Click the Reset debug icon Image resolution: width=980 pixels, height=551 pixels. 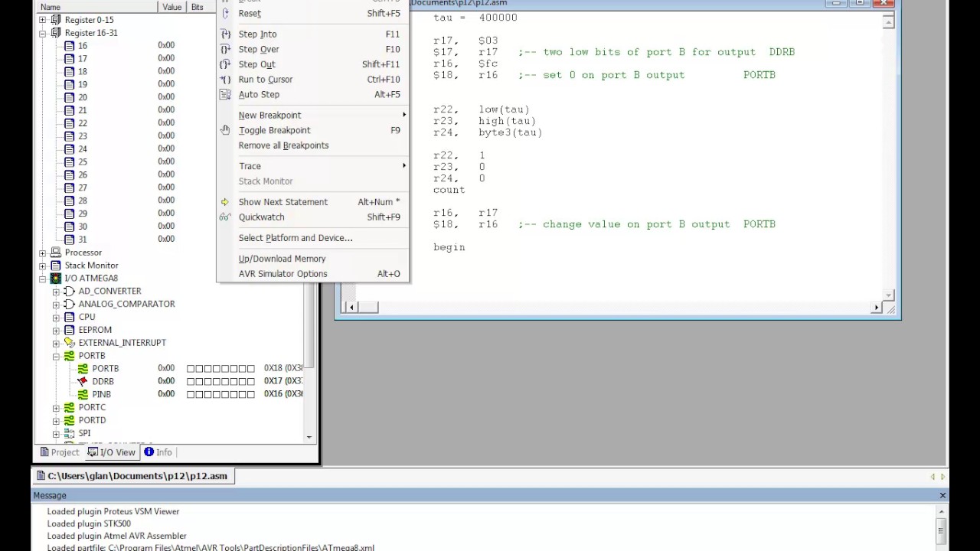[x=225, y=13]
